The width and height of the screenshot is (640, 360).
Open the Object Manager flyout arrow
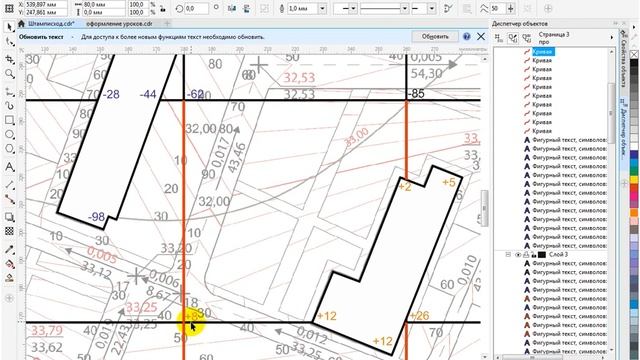point(612,38)
